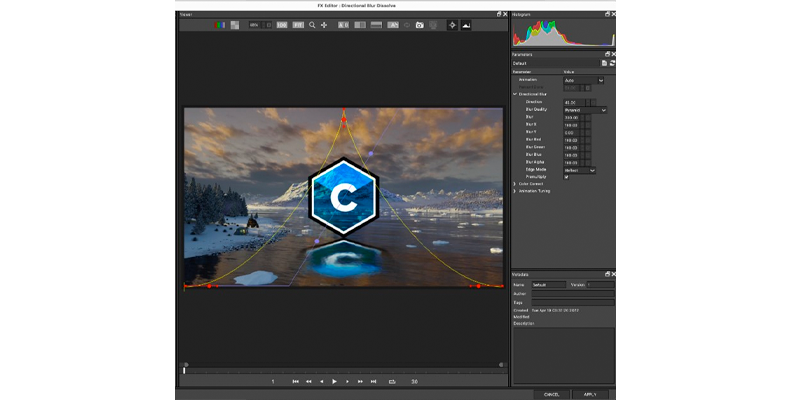792x400 pixels.
Task: Step forward one frame
Action: coord(347,382)
